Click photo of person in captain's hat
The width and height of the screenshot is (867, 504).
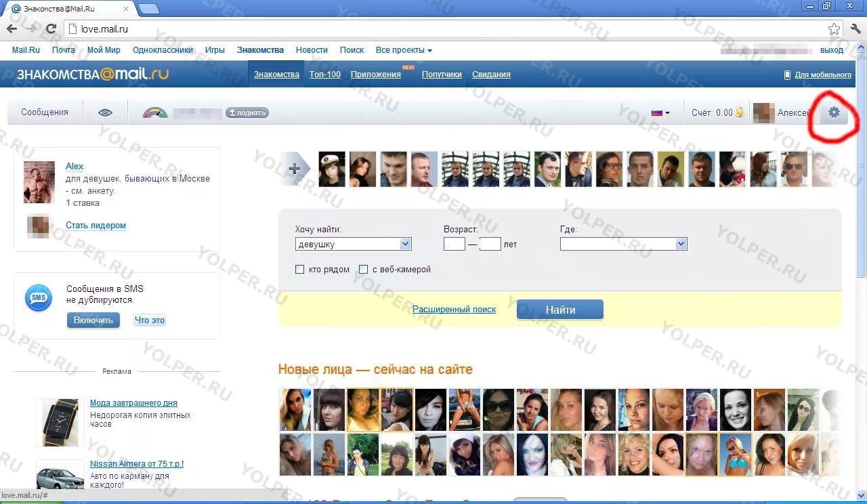pos(332,169)
